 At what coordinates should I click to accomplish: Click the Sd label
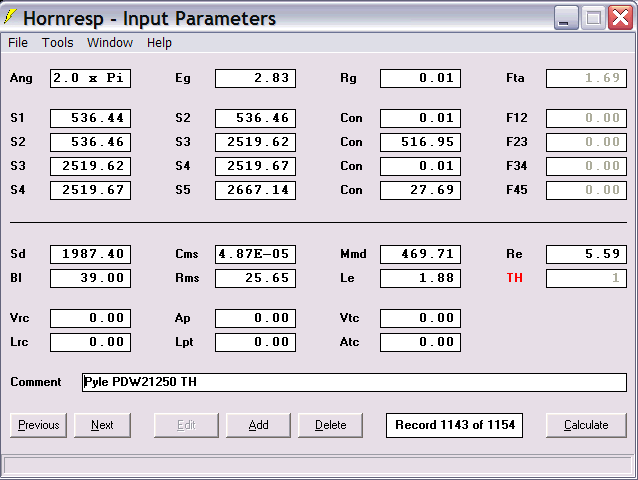pos(18,254)
